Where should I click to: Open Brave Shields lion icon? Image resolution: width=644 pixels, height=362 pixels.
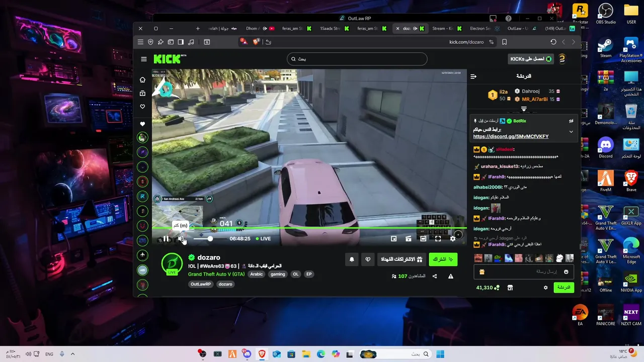coord(256,42)
